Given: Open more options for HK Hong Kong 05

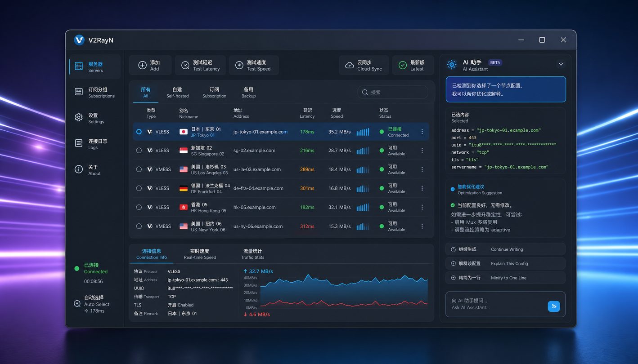Looking at the screenshot, I should pyautogui.click(x=422, y=207).
